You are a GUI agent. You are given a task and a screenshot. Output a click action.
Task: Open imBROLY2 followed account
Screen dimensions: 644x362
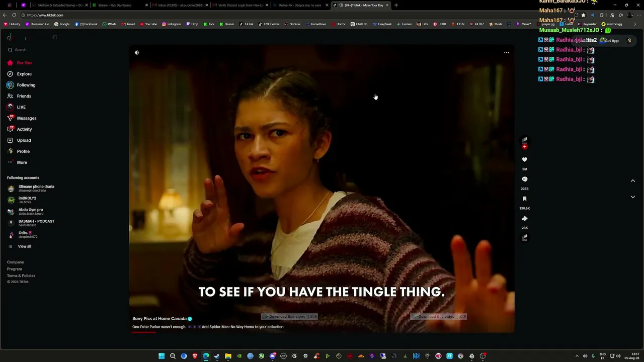pyautogui.click(x=22, y=200)
